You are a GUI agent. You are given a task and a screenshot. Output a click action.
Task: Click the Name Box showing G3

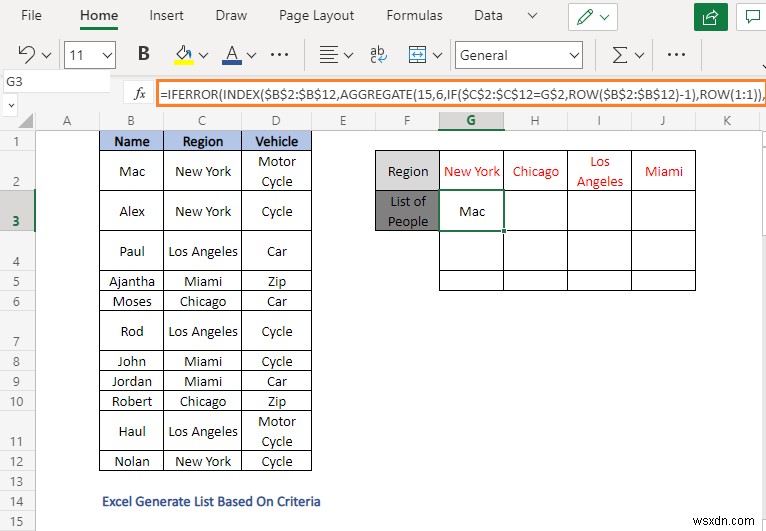(x=57, y=82)
